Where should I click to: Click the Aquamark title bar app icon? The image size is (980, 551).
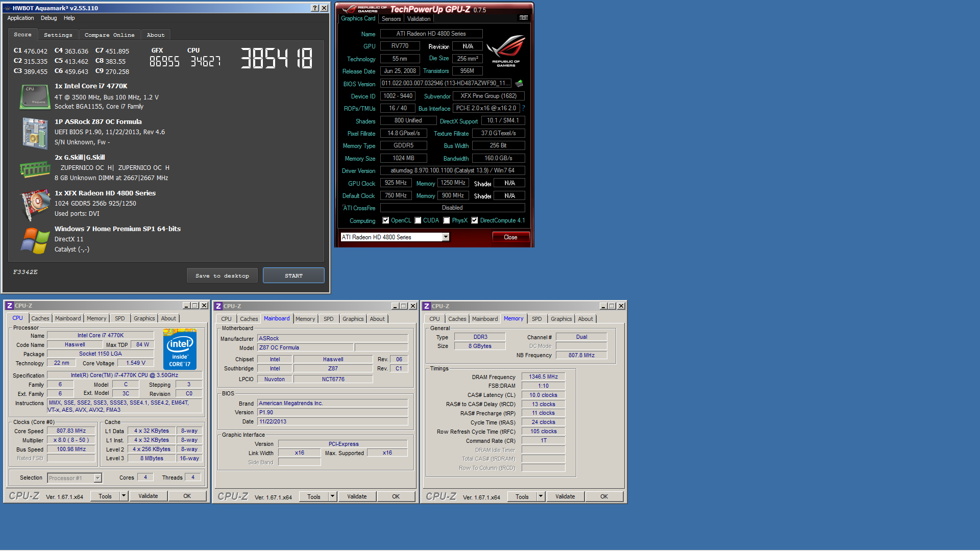pyautogui.click(x=8, y=8)
